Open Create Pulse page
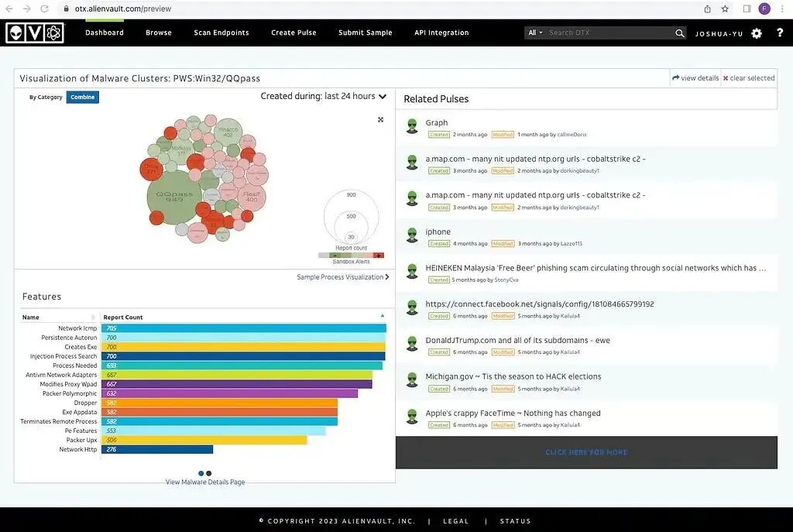Image resolution: width=793 pixels, height=532 pixels. coord(294,33)
